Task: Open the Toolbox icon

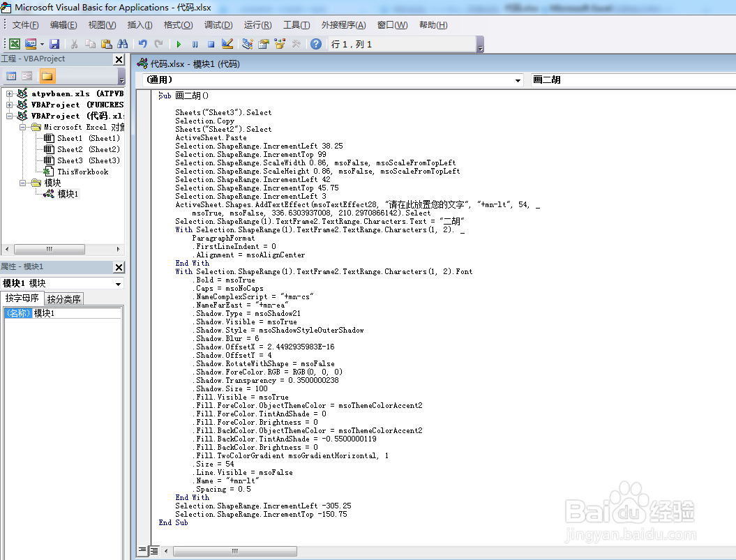Action: [x=296, y=44]
